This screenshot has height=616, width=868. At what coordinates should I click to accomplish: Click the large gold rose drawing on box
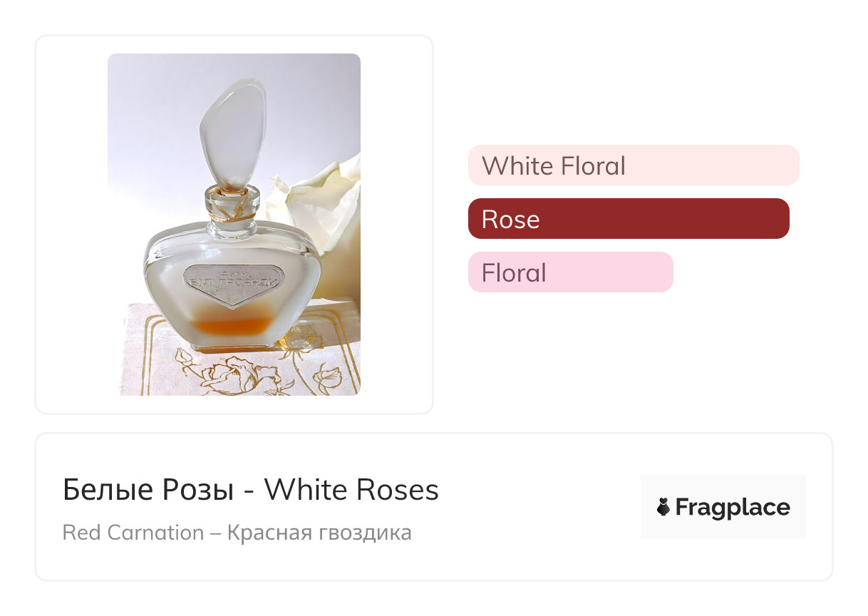(235, 372)
